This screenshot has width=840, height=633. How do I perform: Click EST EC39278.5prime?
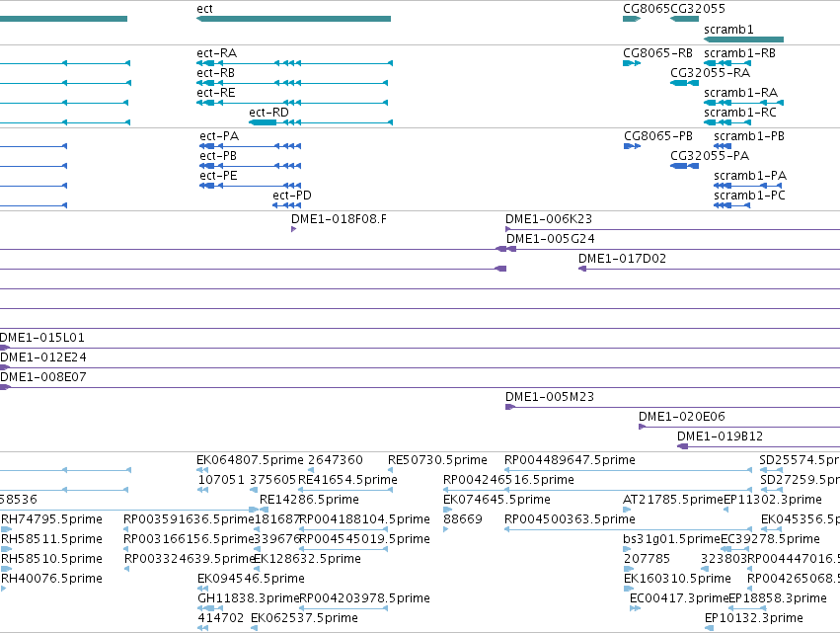coord(770,539)
